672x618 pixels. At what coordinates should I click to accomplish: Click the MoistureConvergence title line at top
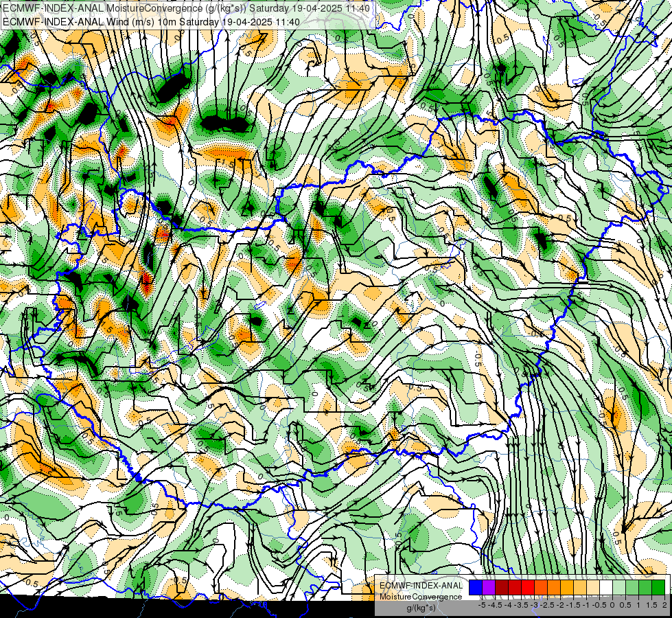coord(187,8)
